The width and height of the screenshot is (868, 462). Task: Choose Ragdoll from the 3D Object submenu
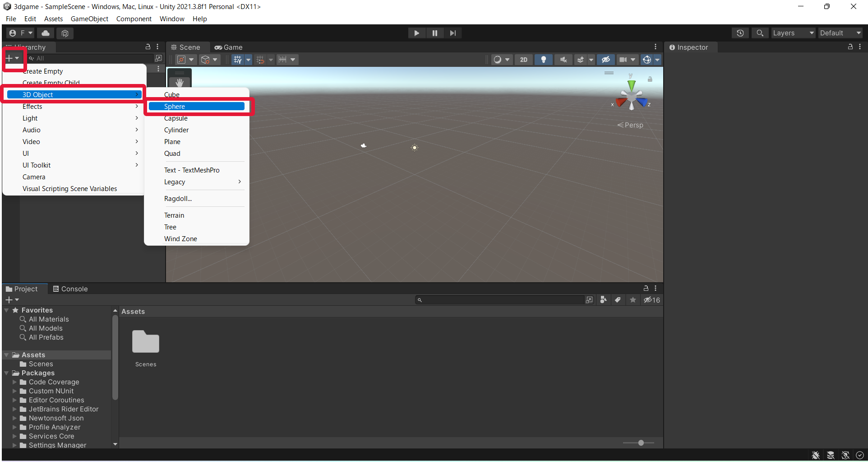coord(178,199)
